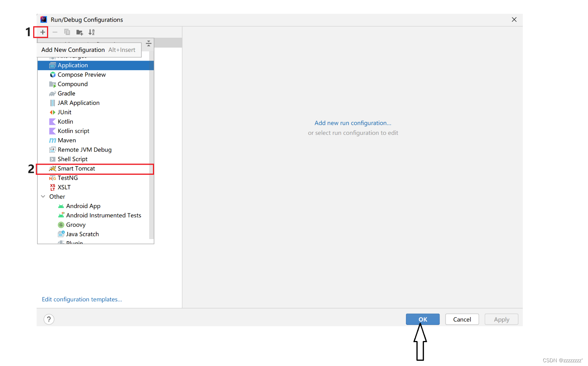Select the Kotlin script entry
Viewport: 588px width, 366px height.
point(96,131)
